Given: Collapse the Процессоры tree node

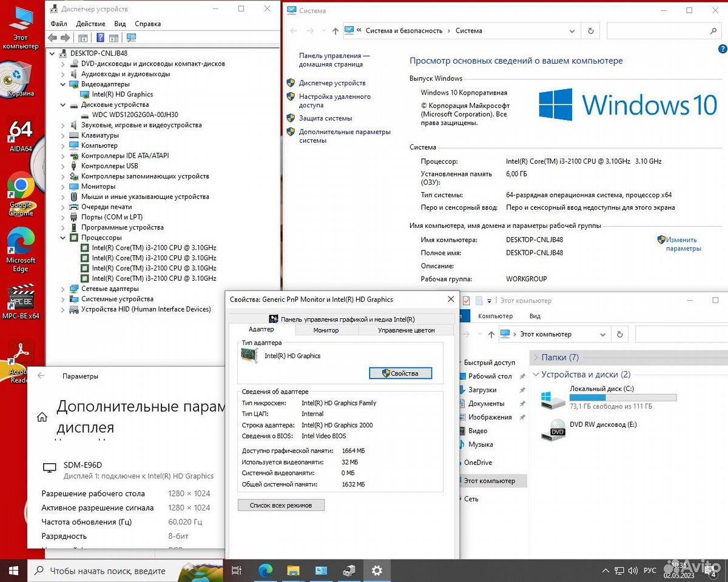Looking at the screenshot, I should 63,238.
